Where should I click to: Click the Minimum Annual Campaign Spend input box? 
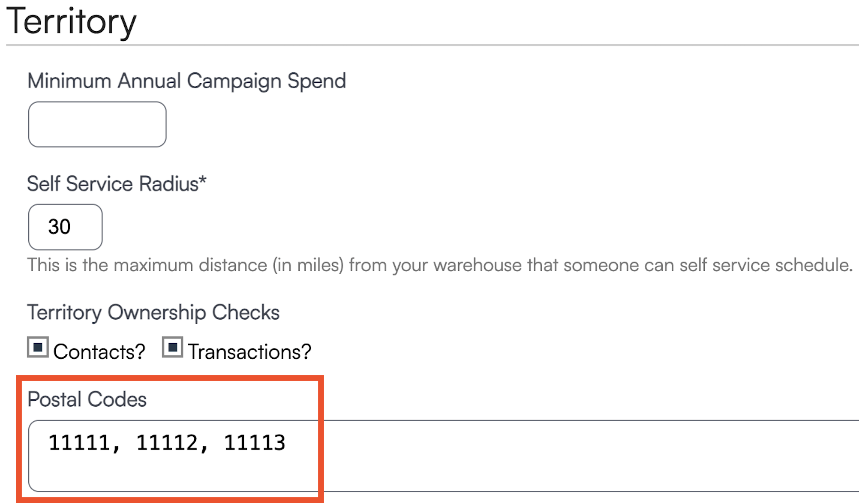97,124
